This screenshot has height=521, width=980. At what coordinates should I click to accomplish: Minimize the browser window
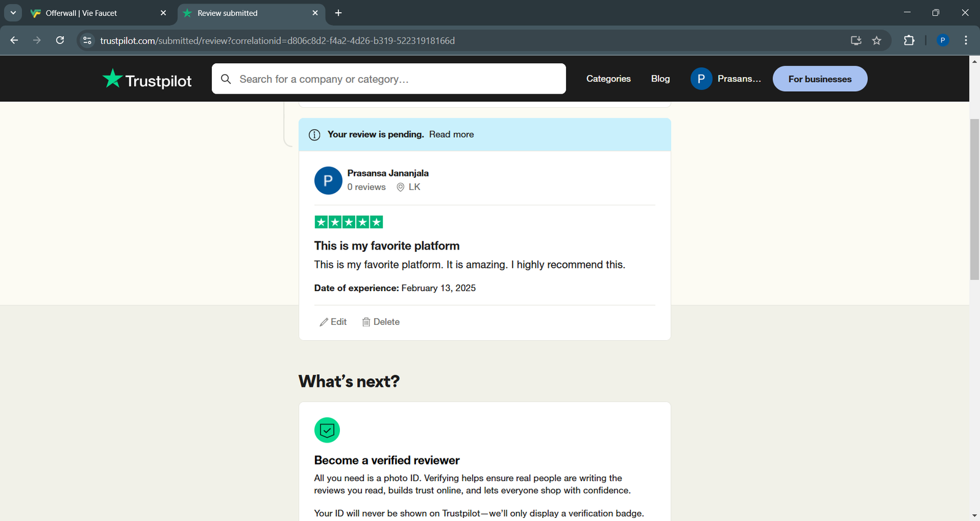[x=907, y=12]
